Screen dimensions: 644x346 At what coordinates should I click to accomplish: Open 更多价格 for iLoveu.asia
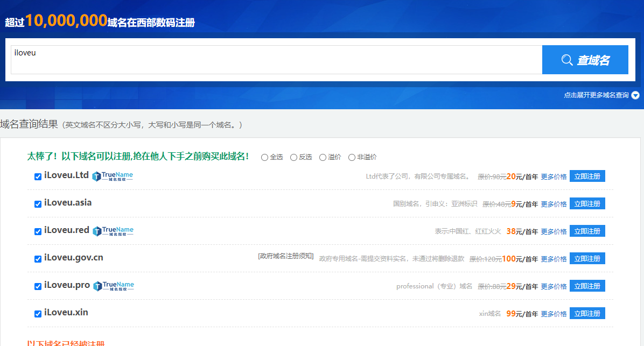[x=554, y=204]
